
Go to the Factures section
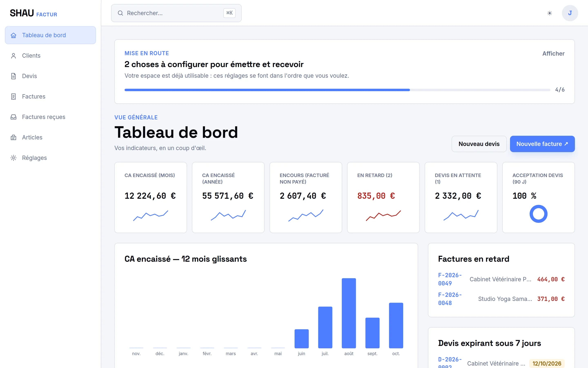tap(50, 97)
